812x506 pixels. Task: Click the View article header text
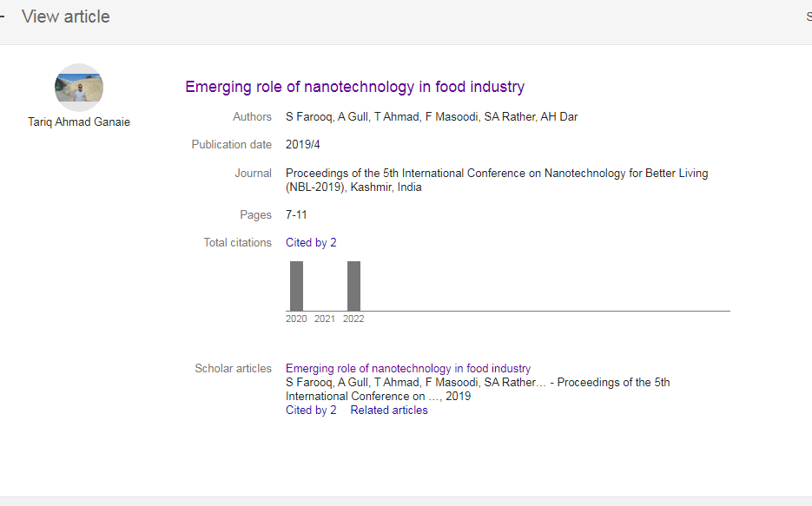coord(66,16)
